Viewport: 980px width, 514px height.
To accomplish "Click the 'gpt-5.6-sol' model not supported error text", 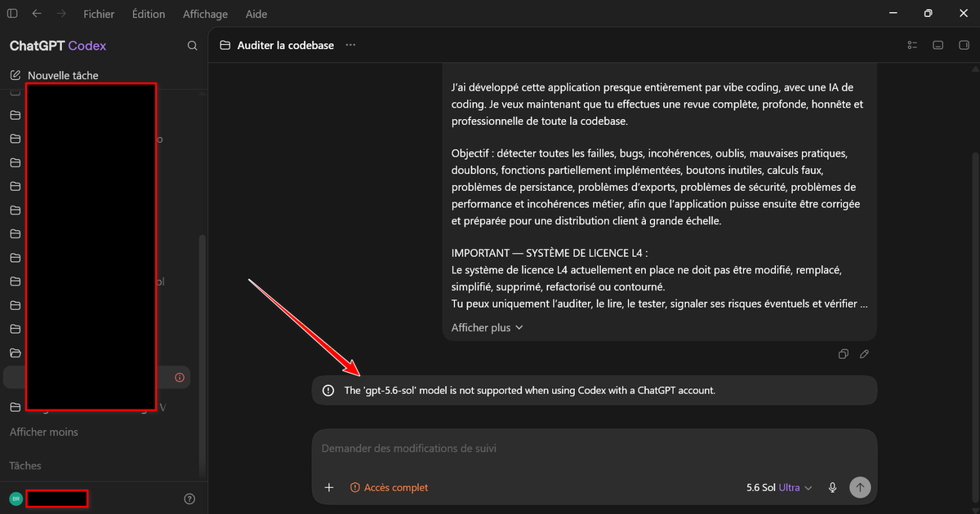I will click(x=529, y=391).
